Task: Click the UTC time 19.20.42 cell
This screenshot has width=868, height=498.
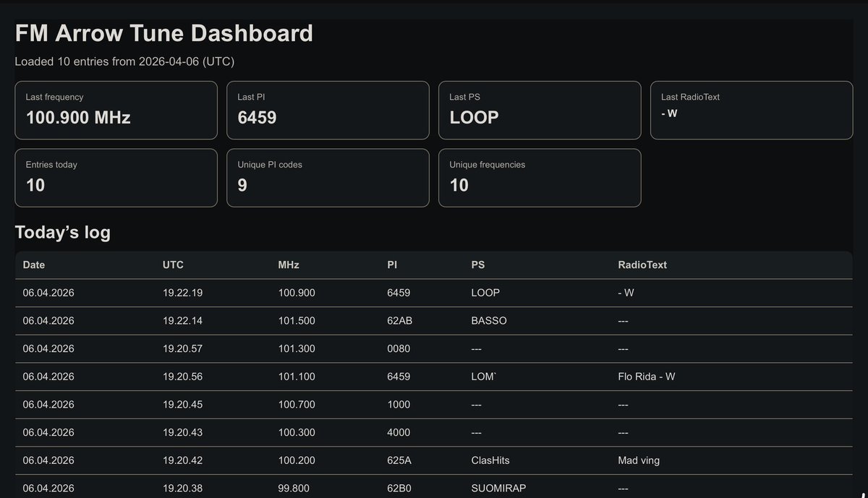Action: coord(183,460)
